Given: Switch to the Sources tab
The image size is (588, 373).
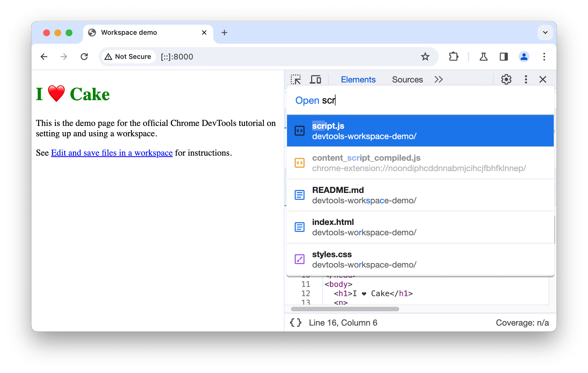Looking at the screenshot, I should (x=407, y=80).
